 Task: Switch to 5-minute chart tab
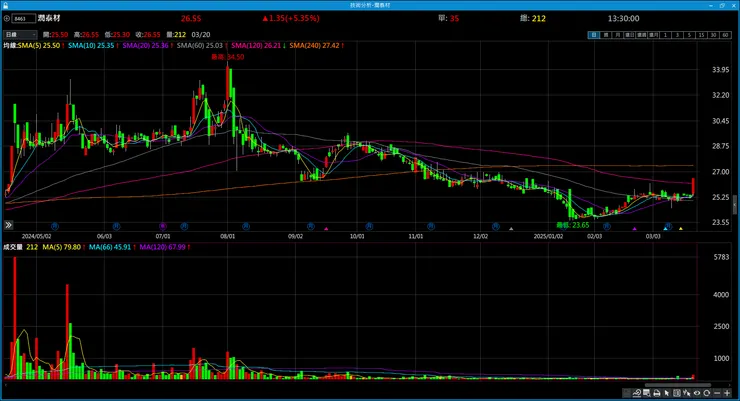coord(689,35)
